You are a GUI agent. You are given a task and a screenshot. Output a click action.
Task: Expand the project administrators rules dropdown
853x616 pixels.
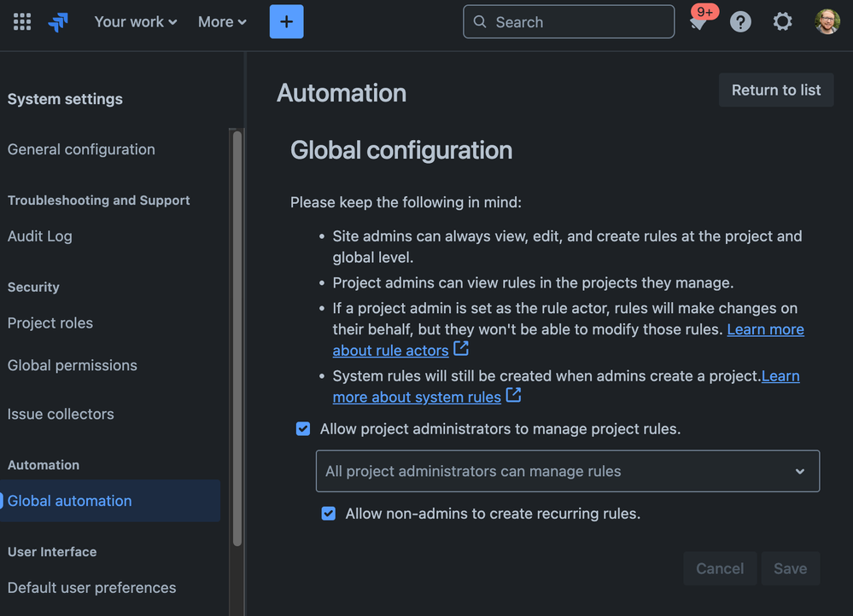pyautogui.click(x=568, y=471)
